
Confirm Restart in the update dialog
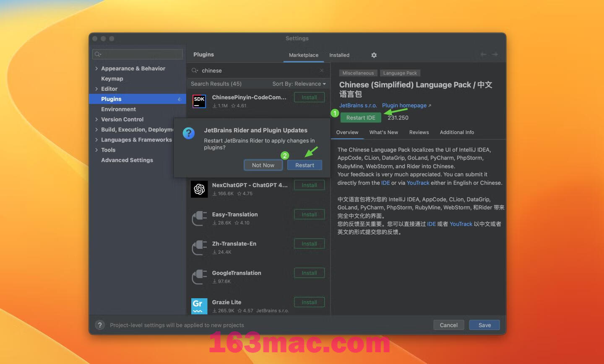pos(305,165)
